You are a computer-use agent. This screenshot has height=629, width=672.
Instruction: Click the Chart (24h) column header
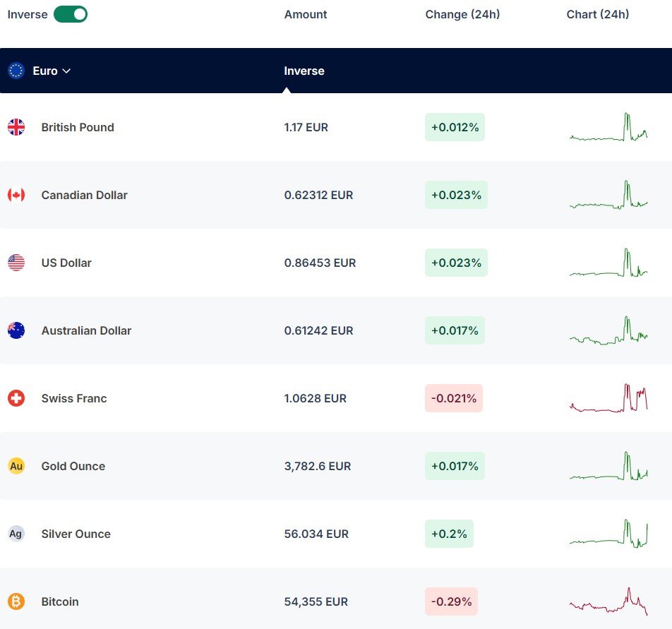598,14
